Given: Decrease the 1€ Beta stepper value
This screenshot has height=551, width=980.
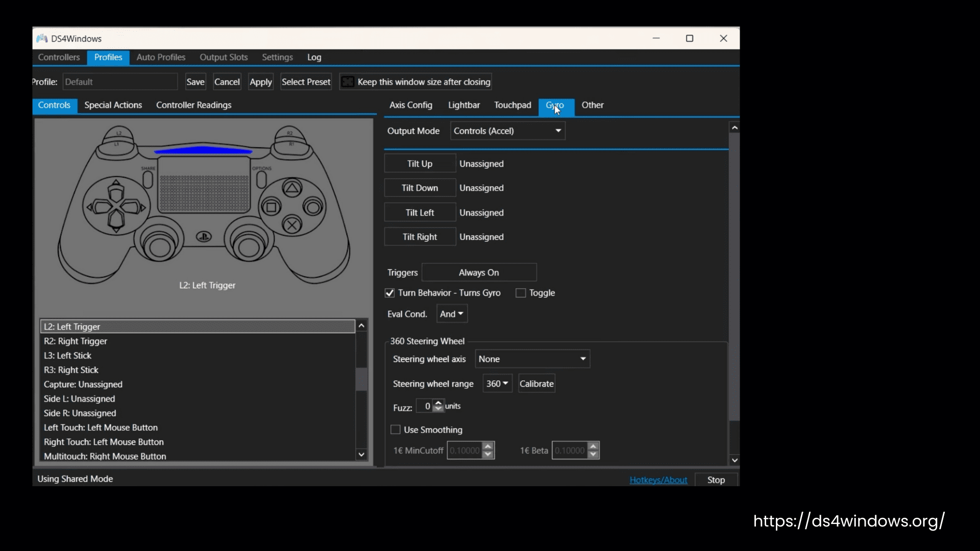Looking at the screenshot, I should pos(593,455).
